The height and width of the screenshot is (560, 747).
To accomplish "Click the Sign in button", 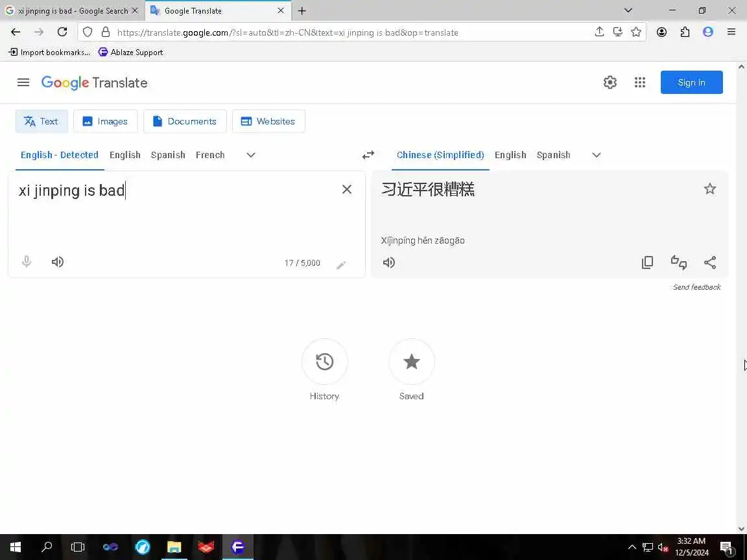I will (x=691, y=82).
